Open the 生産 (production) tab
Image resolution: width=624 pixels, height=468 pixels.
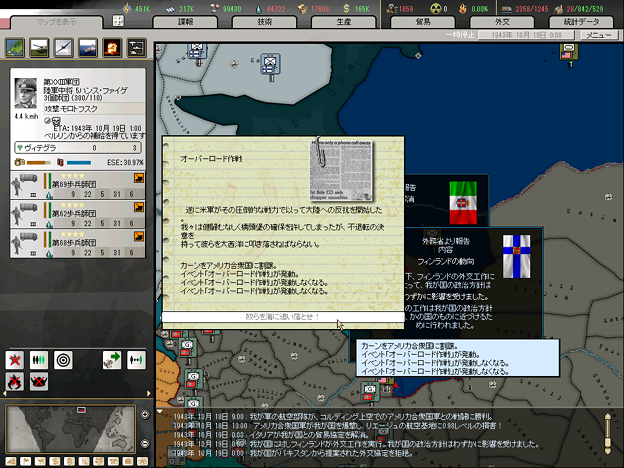coord(344,22)
